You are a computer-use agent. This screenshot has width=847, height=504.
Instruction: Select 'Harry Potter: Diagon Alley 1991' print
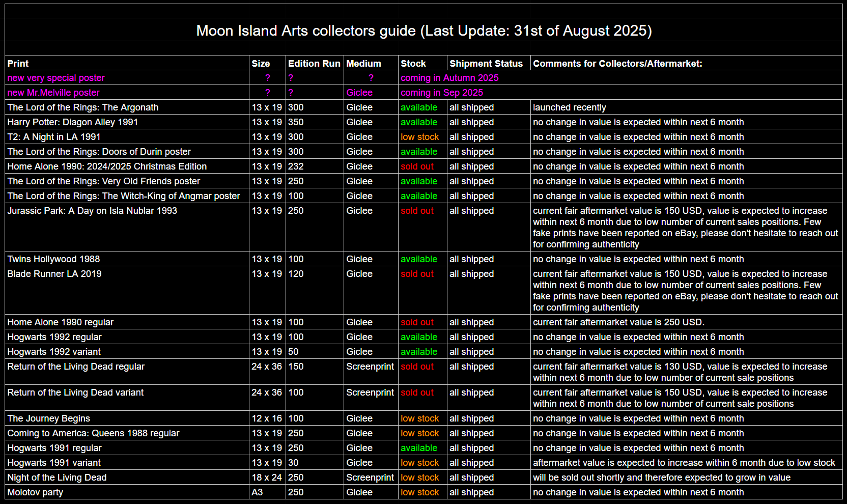pos(73,122)
